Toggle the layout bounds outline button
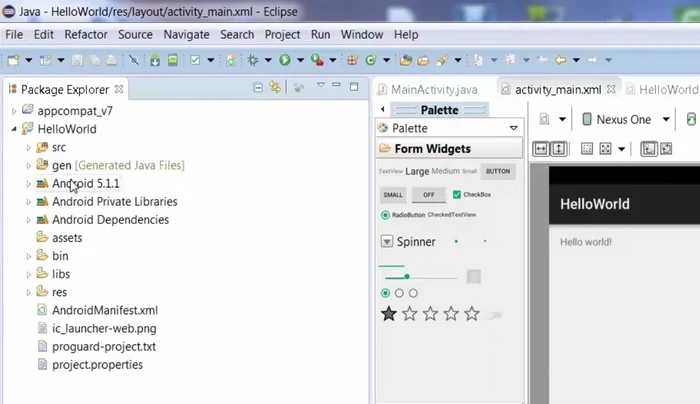Viewport: 700px width, 404px height. coord(648,149)
